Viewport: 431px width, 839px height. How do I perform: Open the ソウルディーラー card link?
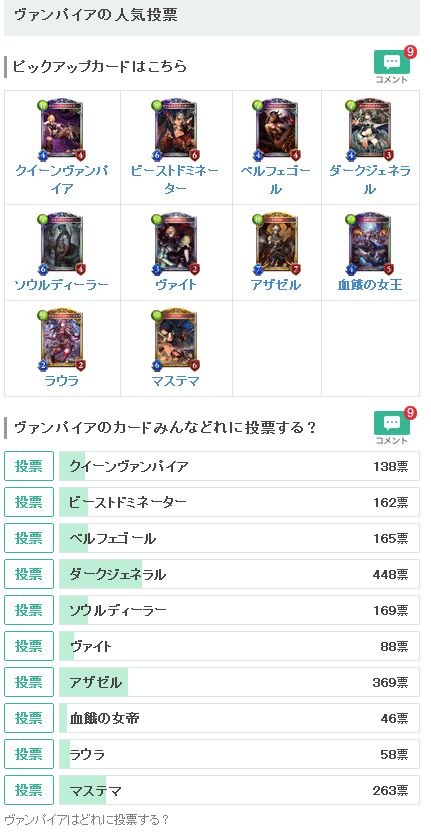[62, 285]
